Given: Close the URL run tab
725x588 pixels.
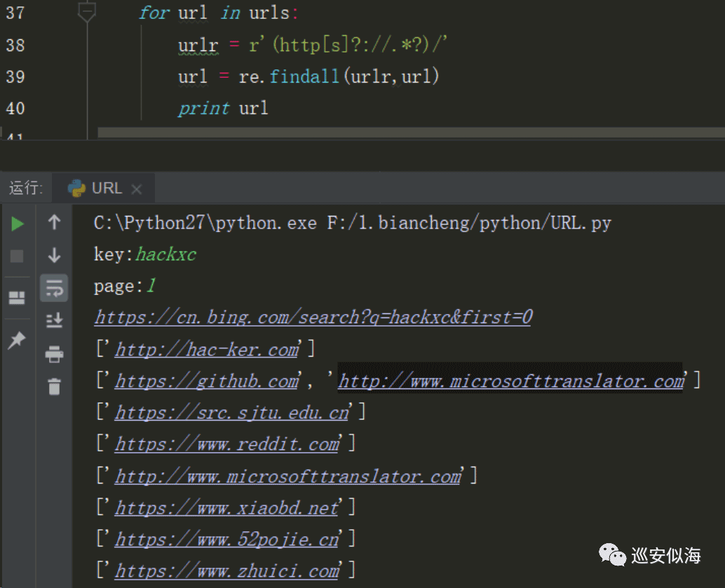Looking at the screenshot, I should [x=136, y=189].
